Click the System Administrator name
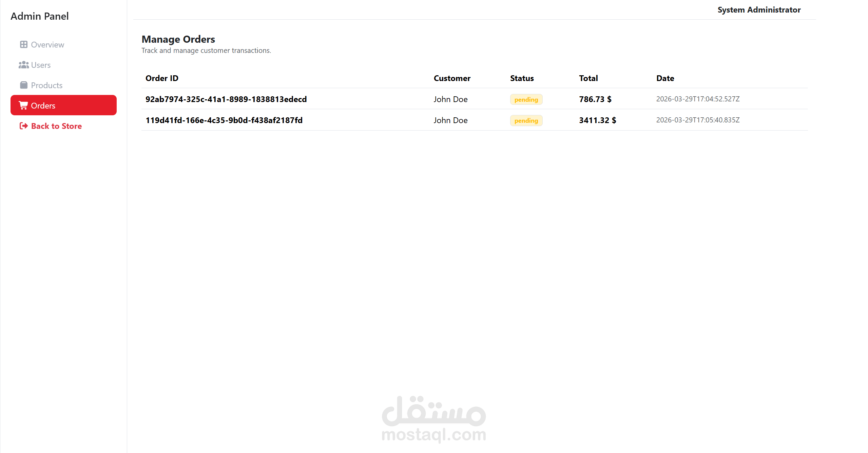Viewport: 868px width, 453px height. pos(759,10)
